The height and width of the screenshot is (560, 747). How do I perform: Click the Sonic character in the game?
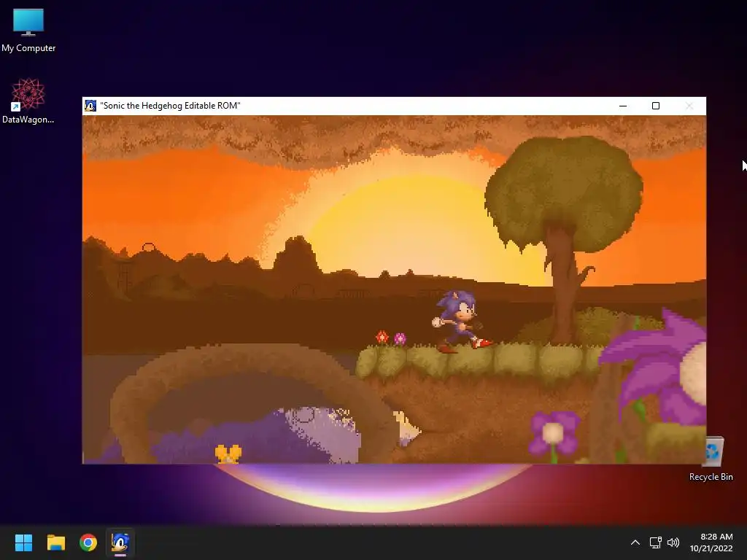click(x=461, y=321)
